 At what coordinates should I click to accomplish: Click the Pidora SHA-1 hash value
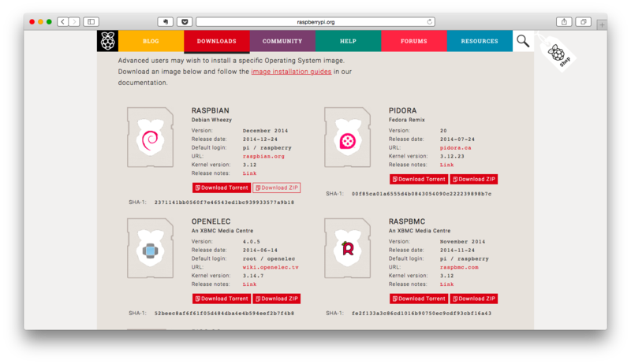tap(421, 194)
